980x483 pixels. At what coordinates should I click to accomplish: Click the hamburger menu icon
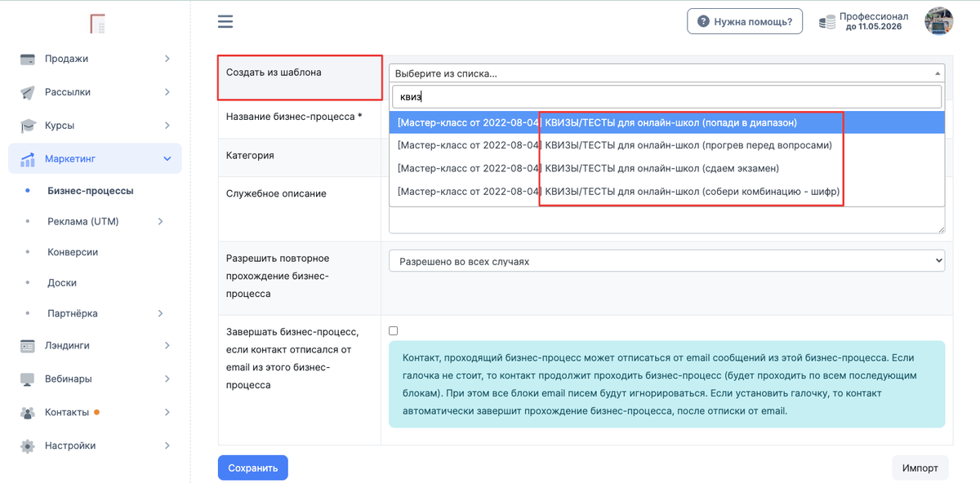click(x=225, y=21)
